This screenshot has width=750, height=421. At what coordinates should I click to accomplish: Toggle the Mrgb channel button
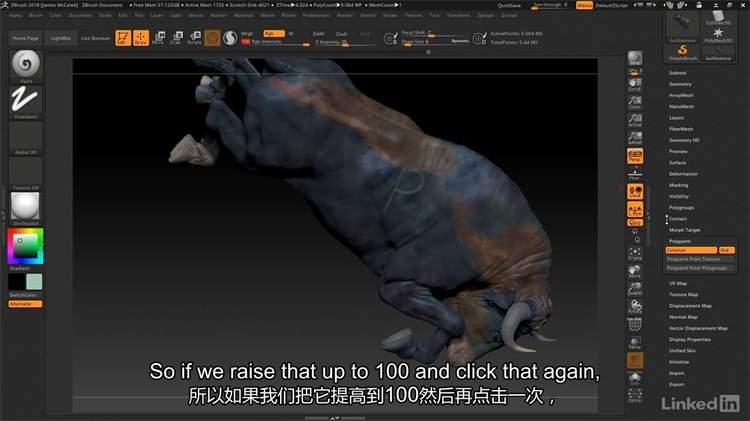coord(247,33)
